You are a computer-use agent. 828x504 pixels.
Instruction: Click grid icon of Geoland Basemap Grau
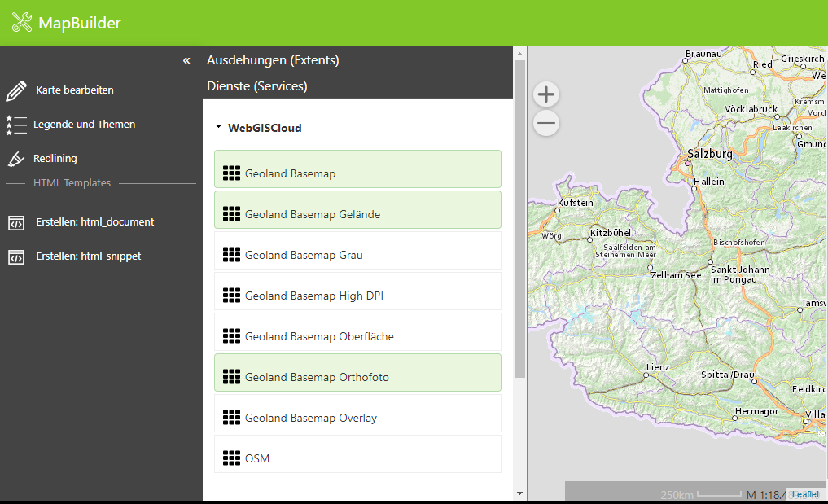(x=231, y=254)
